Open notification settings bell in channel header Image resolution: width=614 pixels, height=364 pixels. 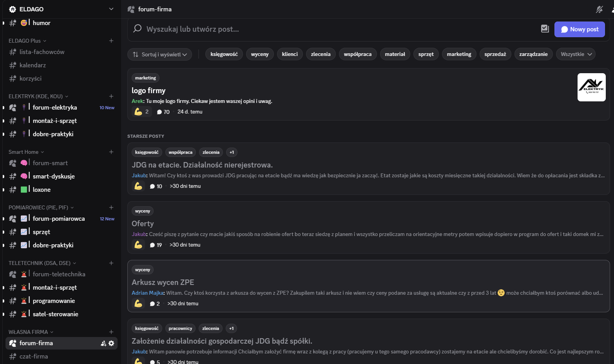coord(599,9)
